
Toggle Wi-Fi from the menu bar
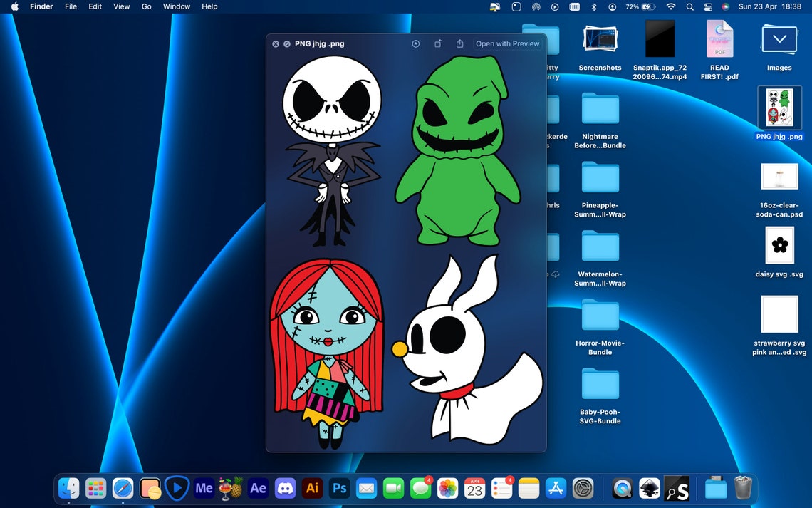pyautogui.click(x=670, y=6)
